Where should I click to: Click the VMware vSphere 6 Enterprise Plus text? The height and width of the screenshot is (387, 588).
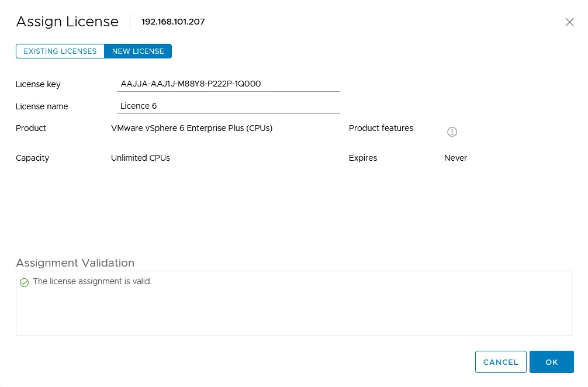(192, 128)
